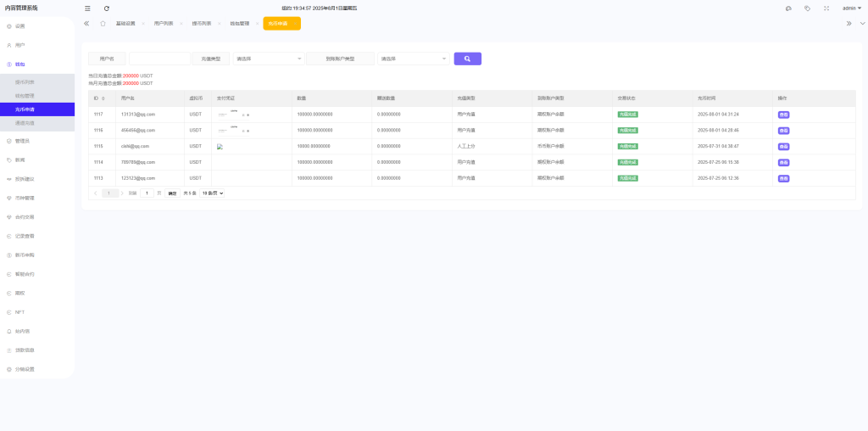Click the home icon in the tab bar
868x431 pixels.
tap(103, 24)
